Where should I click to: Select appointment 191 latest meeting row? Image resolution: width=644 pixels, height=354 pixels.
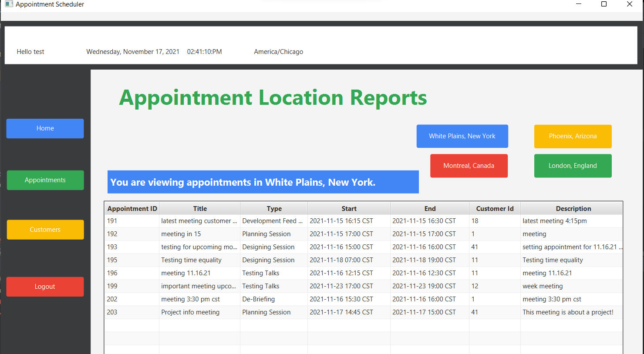(x=261, y=220)
